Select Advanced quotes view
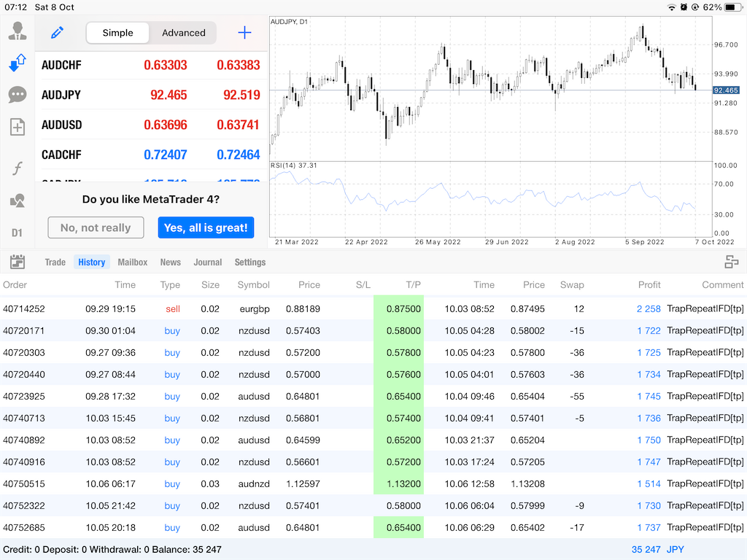Screen dimensions: 747x560 [x=183, y=33]
